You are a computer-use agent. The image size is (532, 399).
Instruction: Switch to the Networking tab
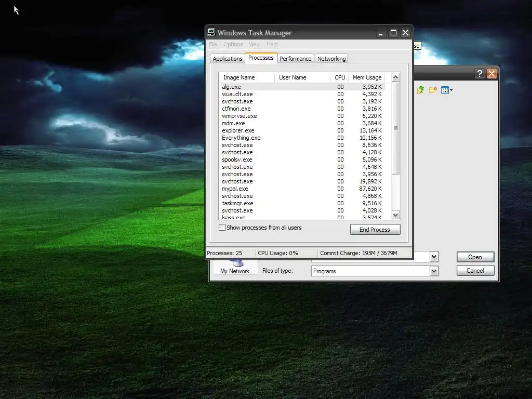pos(331,59)
